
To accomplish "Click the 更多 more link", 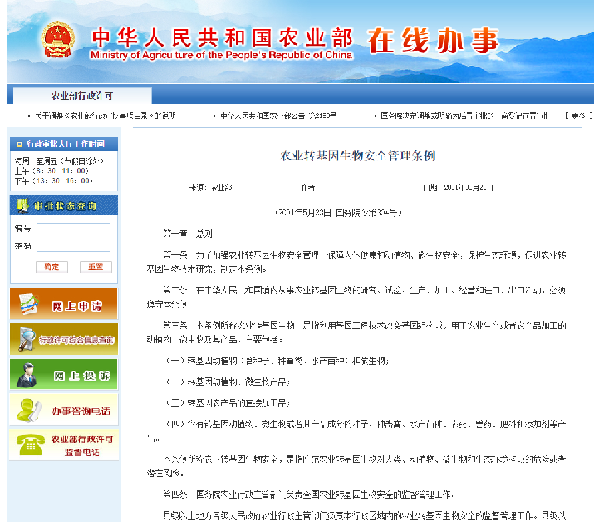I will point(579,115).
